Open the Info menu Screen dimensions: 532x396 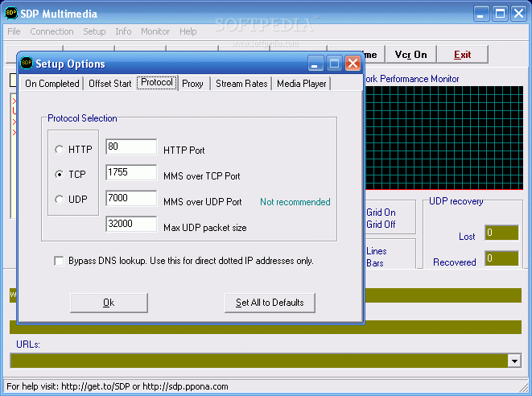click(123, 31)
